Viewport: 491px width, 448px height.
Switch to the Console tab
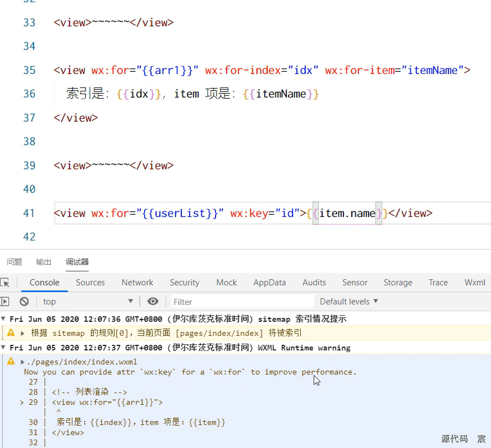[44, 283]
